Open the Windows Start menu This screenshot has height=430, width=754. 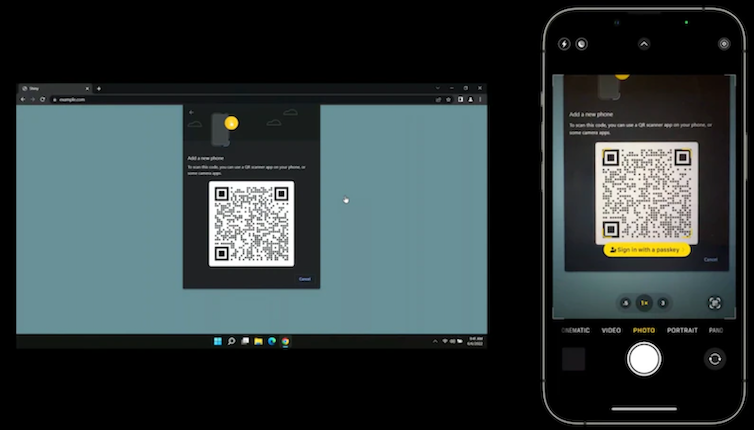pos(218,341)
